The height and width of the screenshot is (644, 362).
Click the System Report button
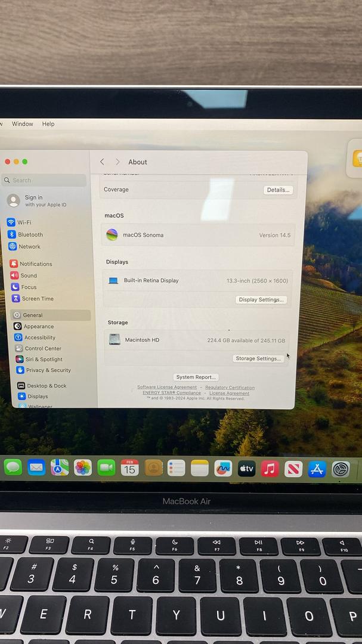tap(196, 377)
